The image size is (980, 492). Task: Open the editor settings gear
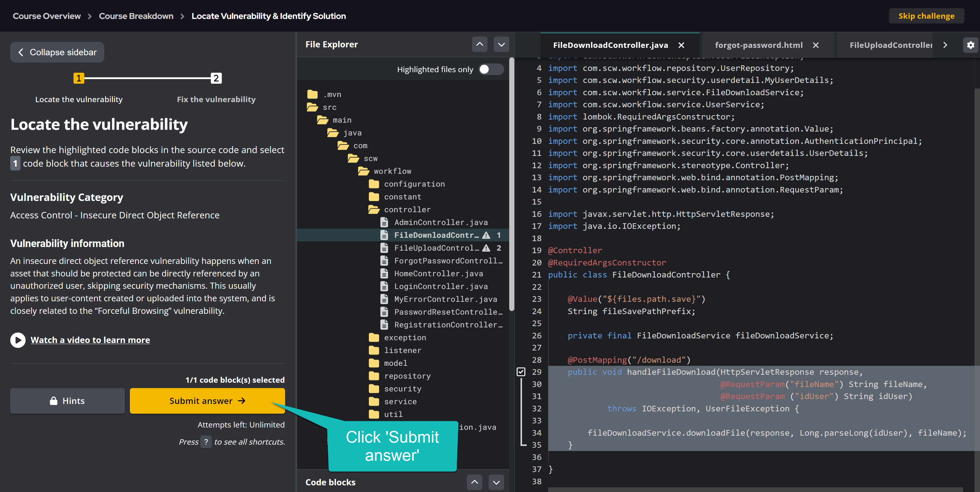tap(971, 45)
